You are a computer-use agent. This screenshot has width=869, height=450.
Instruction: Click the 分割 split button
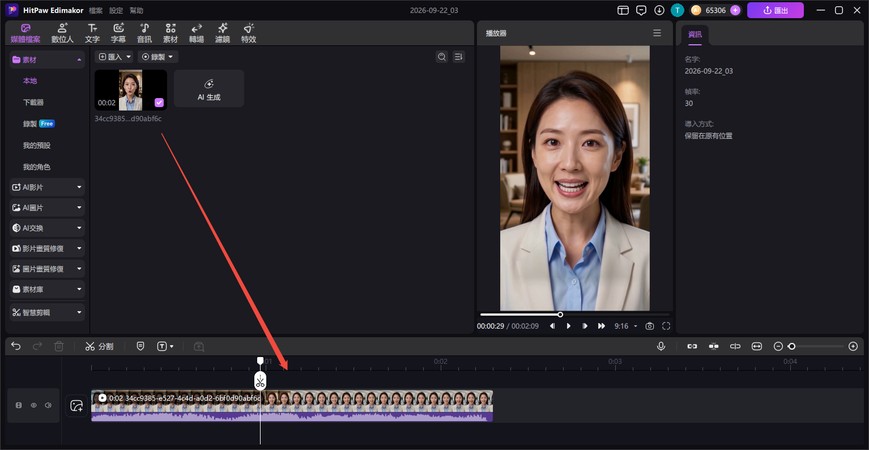tap(99, 346)
